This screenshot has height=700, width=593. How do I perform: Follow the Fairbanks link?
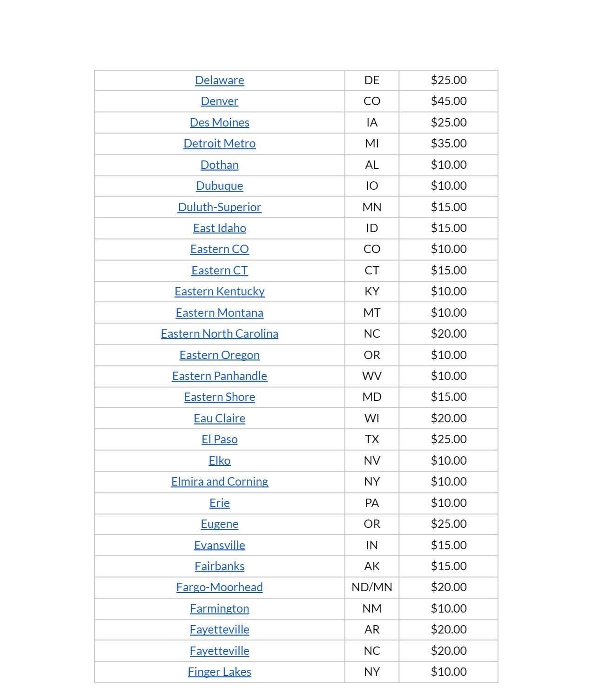219,567
